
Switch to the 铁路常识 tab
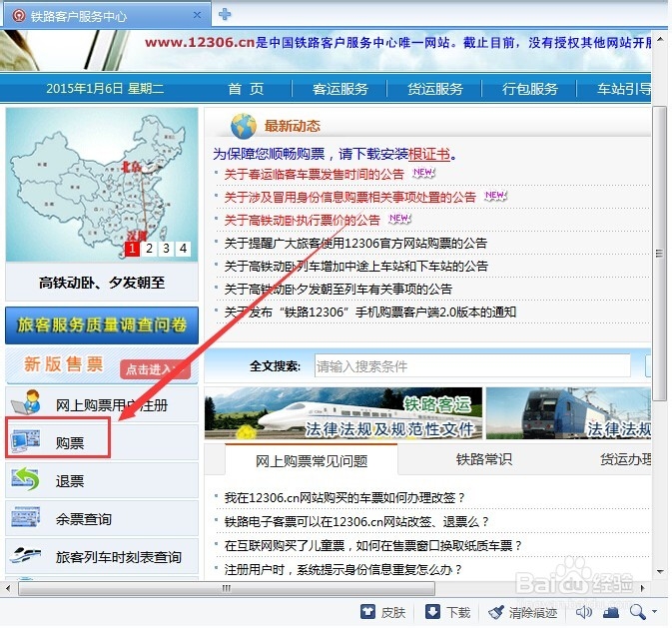pyautogui.click(x=484, y=459)
